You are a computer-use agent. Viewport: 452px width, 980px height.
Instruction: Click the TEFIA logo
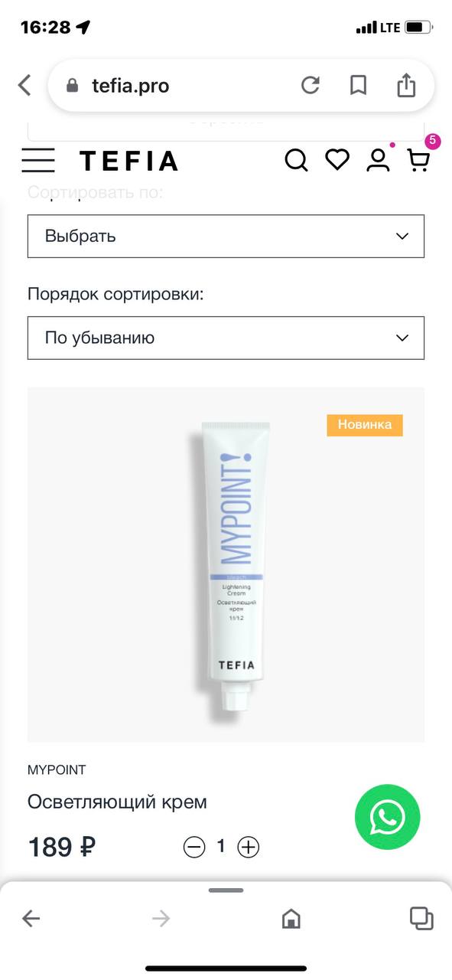(x=128, y=161)
